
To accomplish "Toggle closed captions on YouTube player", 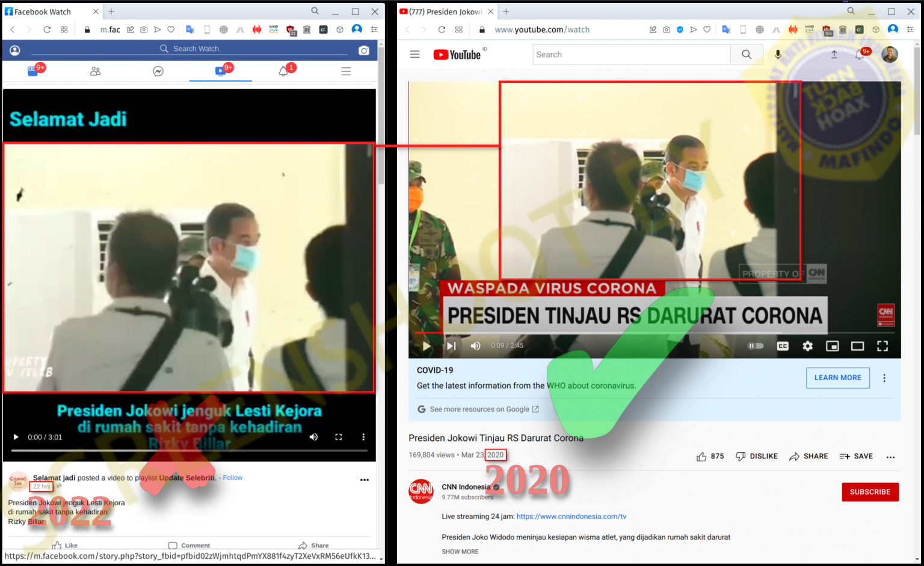I will [x=782, y=346].
